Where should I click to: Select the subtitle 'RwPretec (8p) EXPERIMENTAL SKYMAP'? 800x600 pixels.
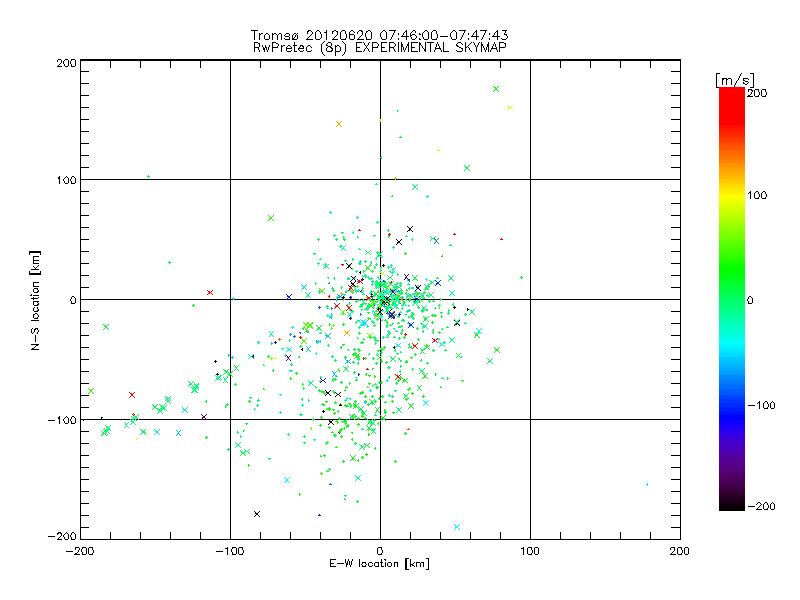pyautogui.click(x=380, y=47)
